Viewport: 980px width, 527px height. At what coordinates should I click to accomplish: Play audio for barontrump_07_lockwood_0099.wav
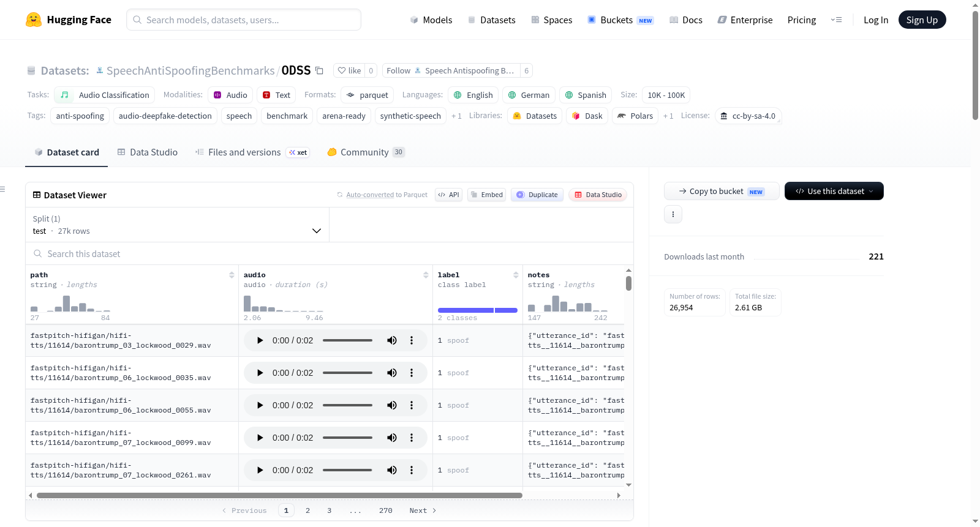click(x=260, y=438)
